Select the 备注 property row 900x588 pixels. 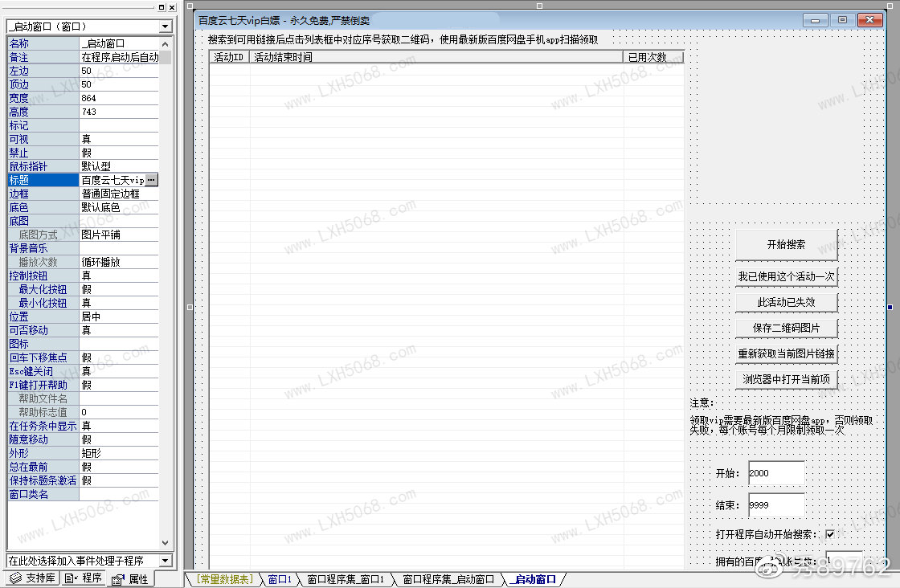tap(84, 57)
